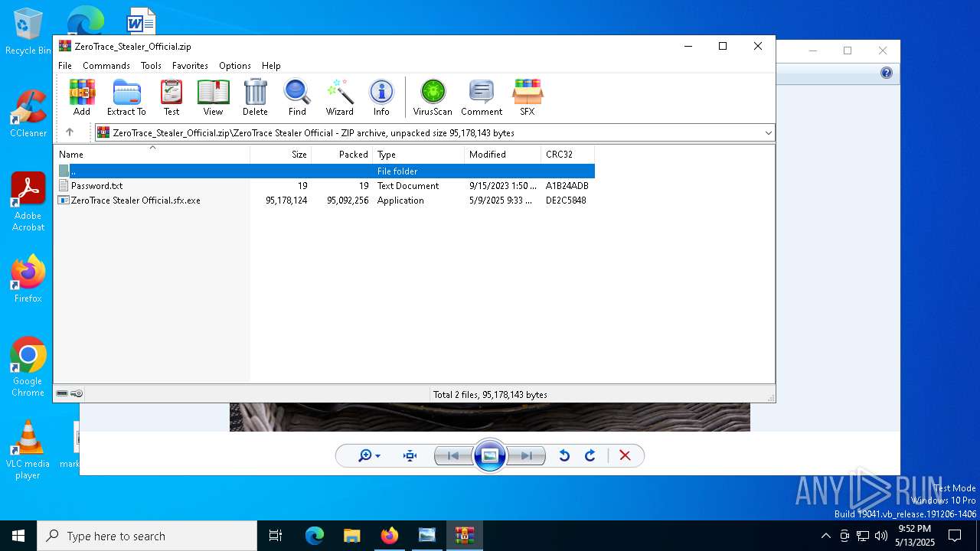Click the help icon in photo viewer window

[x=887, y=73]
